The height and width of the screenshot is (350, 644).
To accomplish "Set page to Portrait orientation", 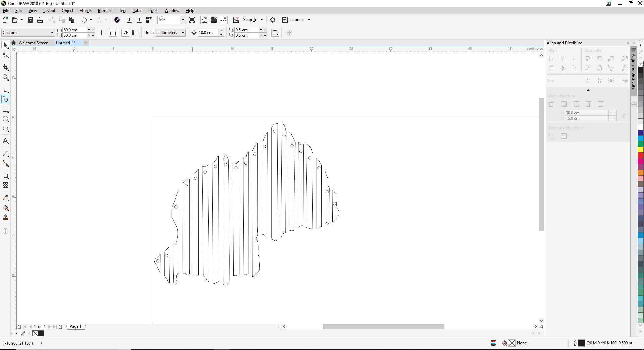I will click(103, 33).
